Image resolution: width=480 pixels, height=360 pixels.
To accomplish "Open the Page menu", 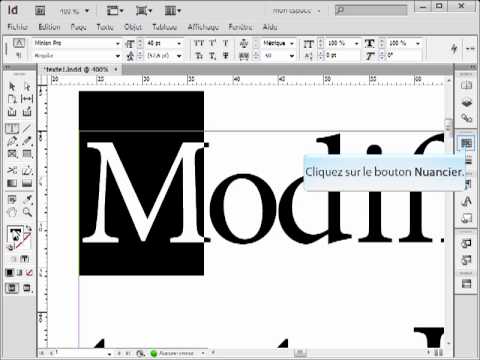I will (78, 27).
